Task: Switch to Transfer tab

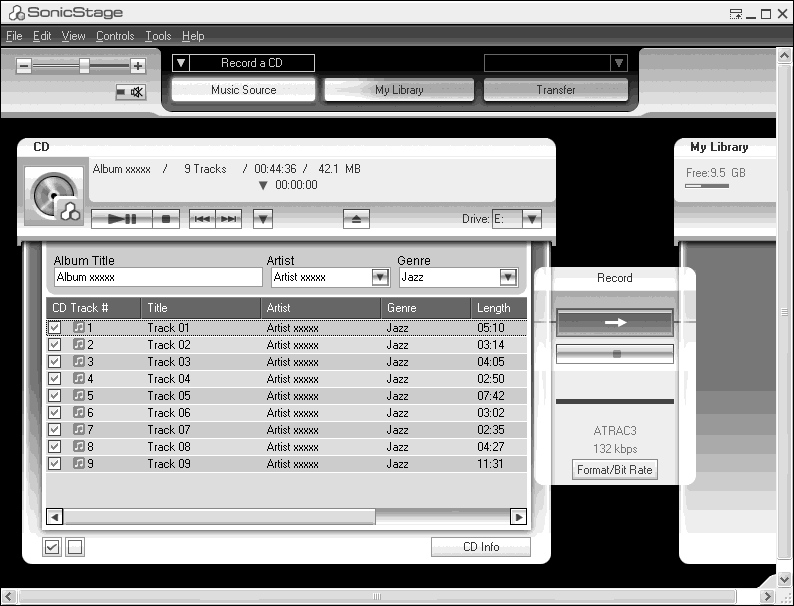Action: (x=556, y=90)
